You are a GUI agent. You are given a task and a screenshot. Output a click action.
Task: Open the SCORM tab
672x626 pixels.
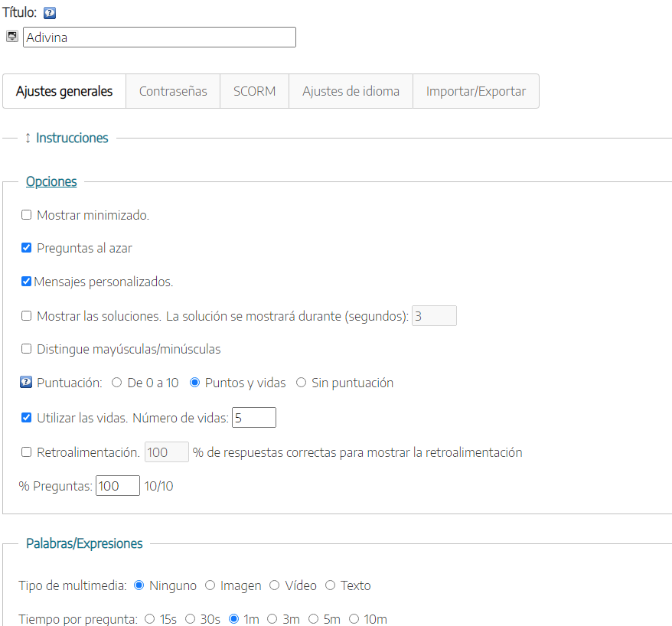click(x=255, y=91)
